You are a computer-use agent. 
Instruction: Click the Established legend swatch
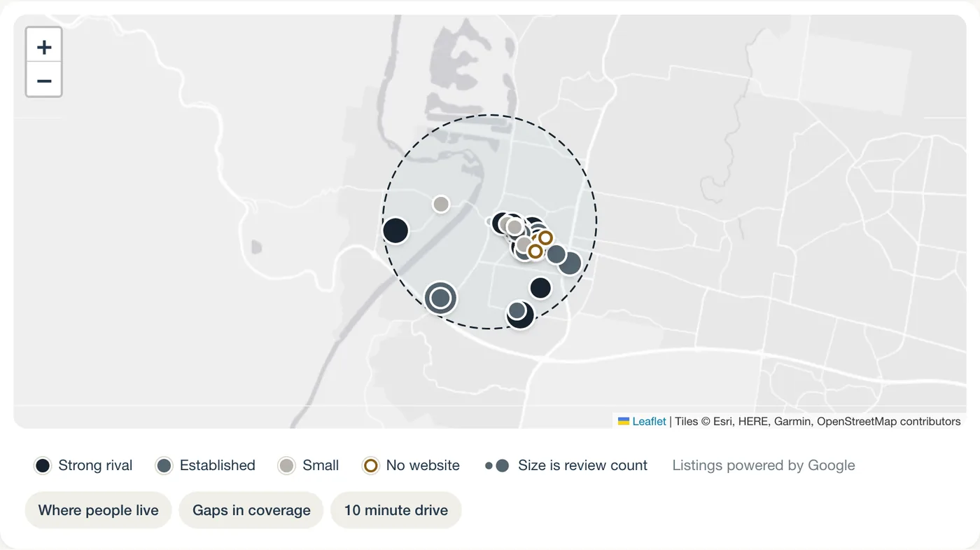(x=164, y=466)
